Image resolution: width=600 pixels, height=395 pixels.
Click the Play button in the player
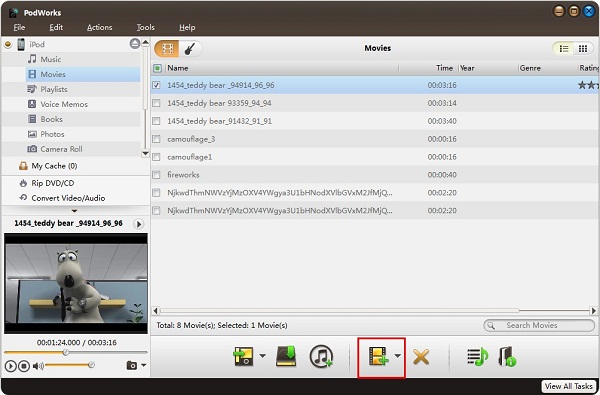point(10,366)
